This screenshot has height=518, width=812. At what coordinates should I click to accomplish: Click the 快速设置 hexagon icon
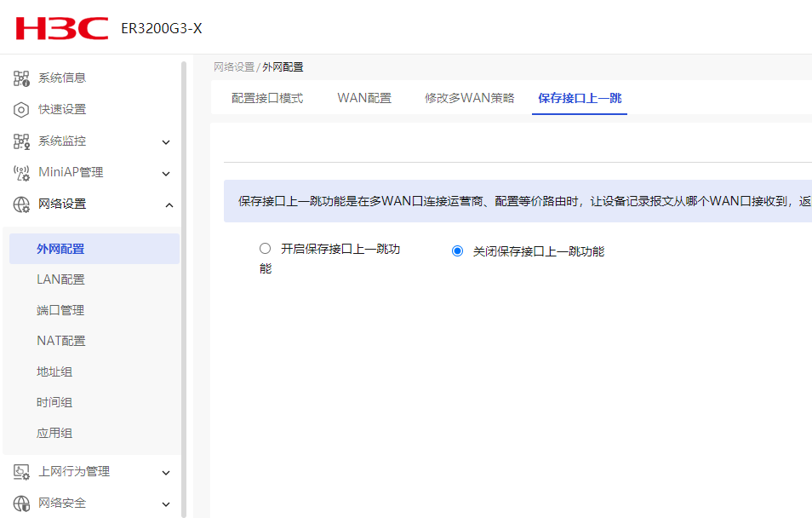(x=22, y=110)
